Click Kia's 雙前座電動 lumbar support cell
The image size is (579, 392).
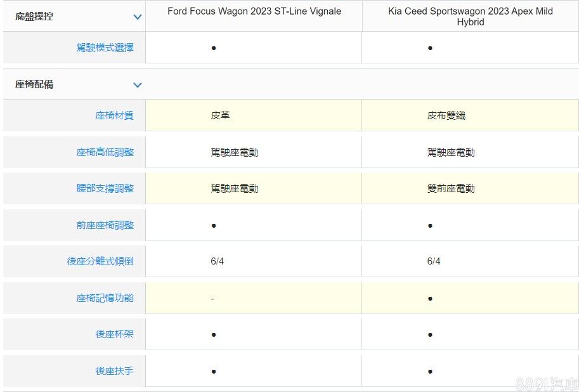pos(450,188)
